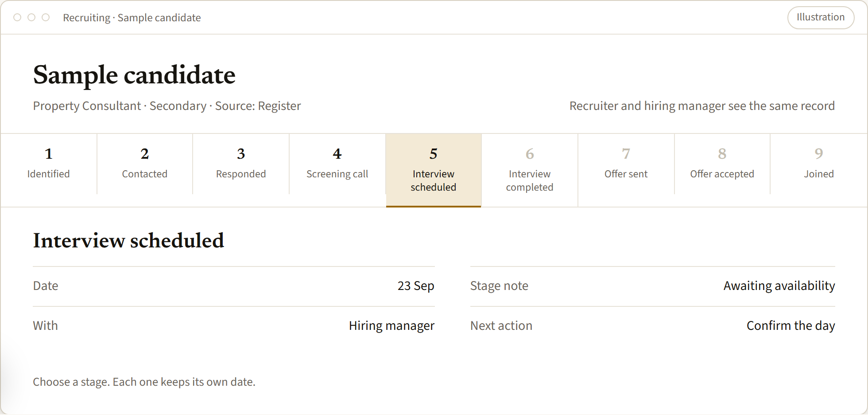Image resolution: width=868 pixels, height=415 pixels.
Task: Click the "Awaiting availability" value
Action: pos(779,286)
